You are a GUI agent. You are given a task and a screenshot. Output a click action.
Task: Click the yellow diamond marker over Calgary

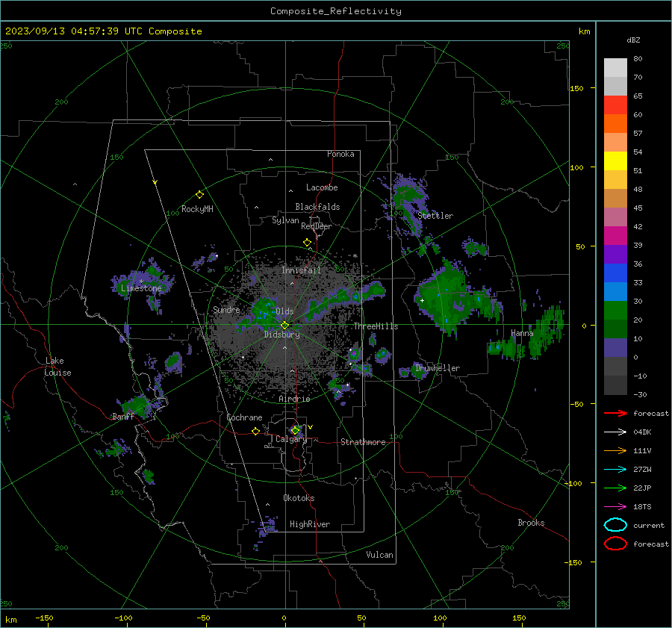pyautogui.click(x=295, y=430)
